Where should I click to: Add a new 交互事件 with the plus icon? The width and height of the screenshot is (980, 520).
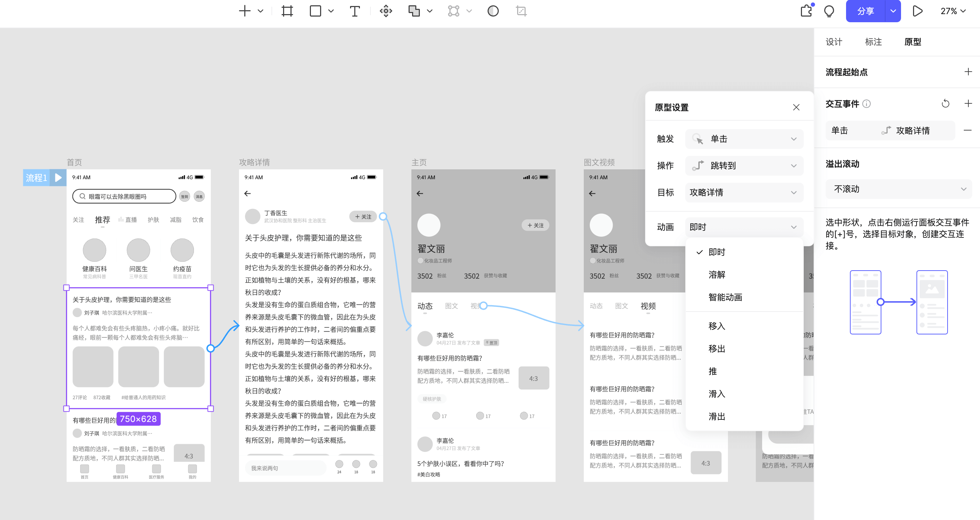[x=968, y=103]
